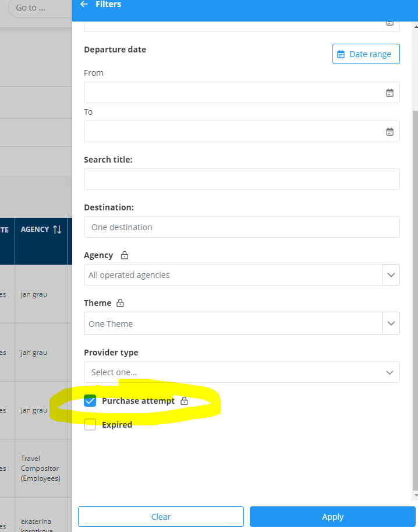418x532 pixels.
Task: Sort the table by the Agency column arrows
Action: (57, 230)
